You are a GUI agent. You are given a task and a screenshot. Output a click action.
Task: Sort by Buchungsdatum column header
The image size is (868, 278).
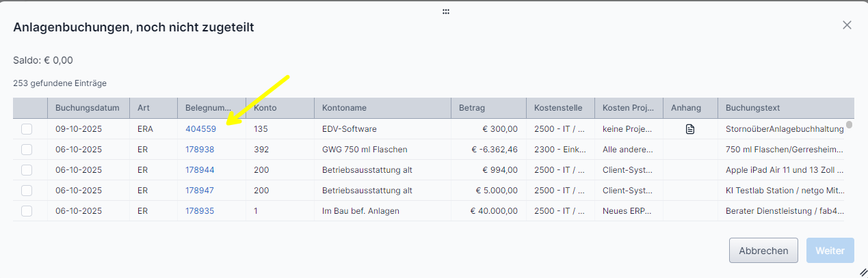coord(88,108)
